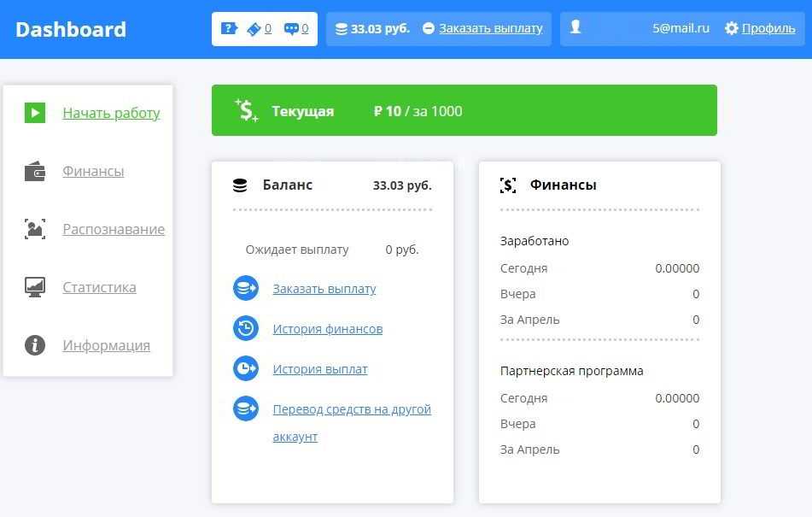812x517 pixels.
Task: Click the coins stack icon in header balance
Action: tap(342, 29)
